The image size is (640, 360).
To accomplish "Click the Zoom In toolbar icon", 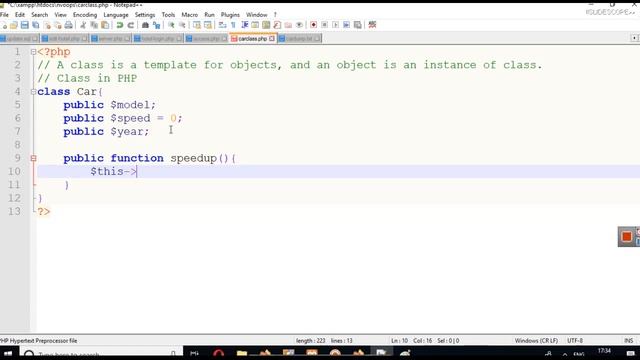I will (x=171, y=25).
